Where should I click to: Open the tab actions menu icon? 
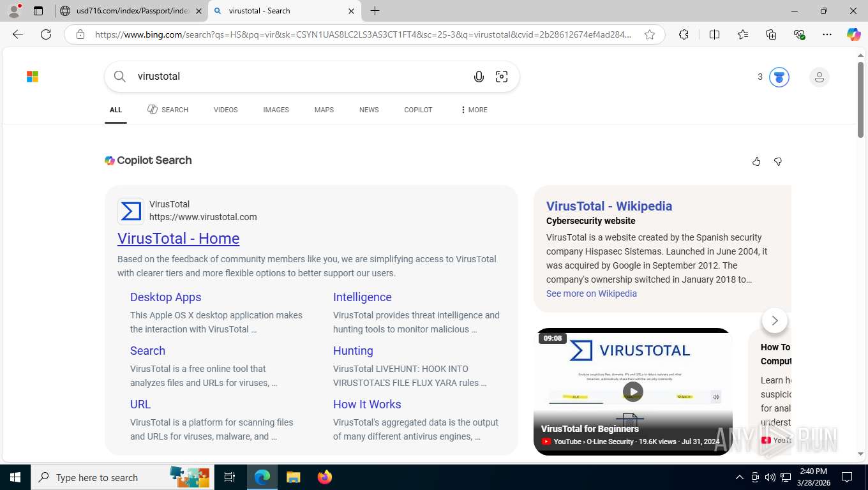38,11
